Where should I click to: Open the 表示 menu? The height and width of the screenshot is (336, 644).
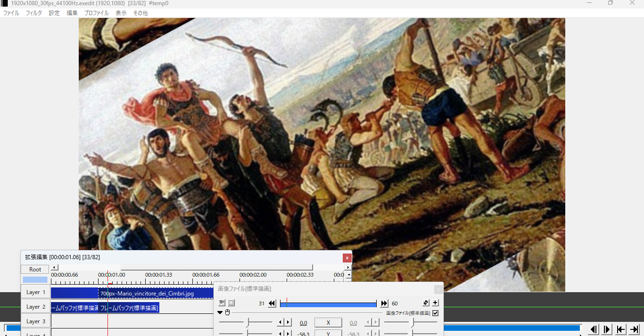(121, 13)
